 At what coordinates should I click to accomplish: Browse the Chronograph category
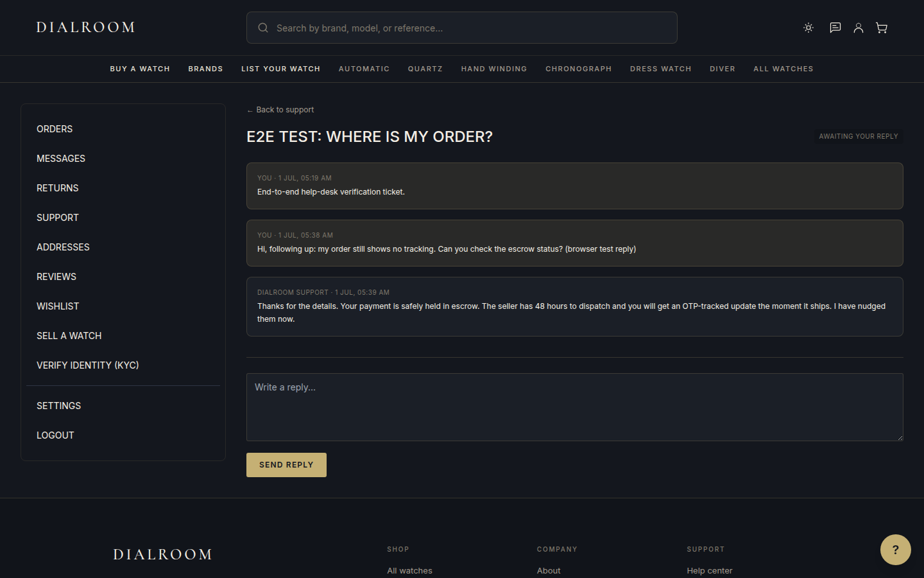579,69
